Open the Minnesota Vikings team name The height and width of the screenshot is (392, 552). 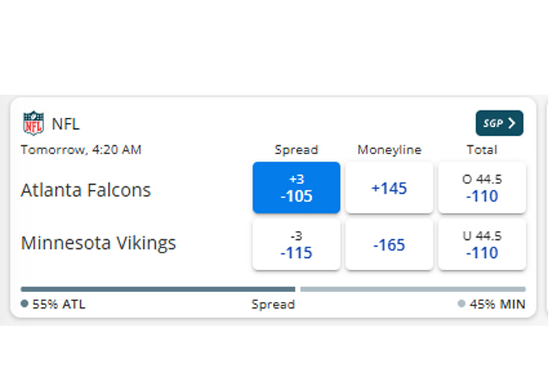pos(98,244)
